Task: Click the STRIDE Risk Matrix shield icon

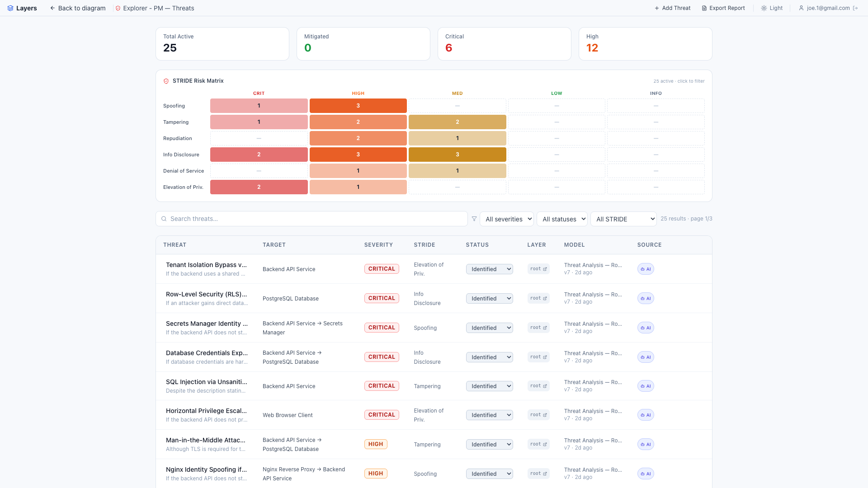Action: click(166, 81)
